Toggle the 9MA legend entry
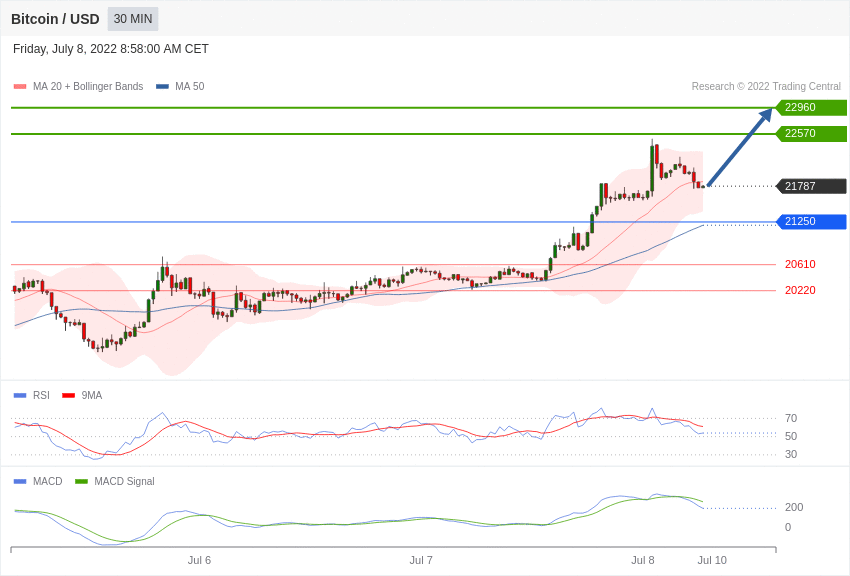This screenshot has width=850, height=576. pos(82,396)
